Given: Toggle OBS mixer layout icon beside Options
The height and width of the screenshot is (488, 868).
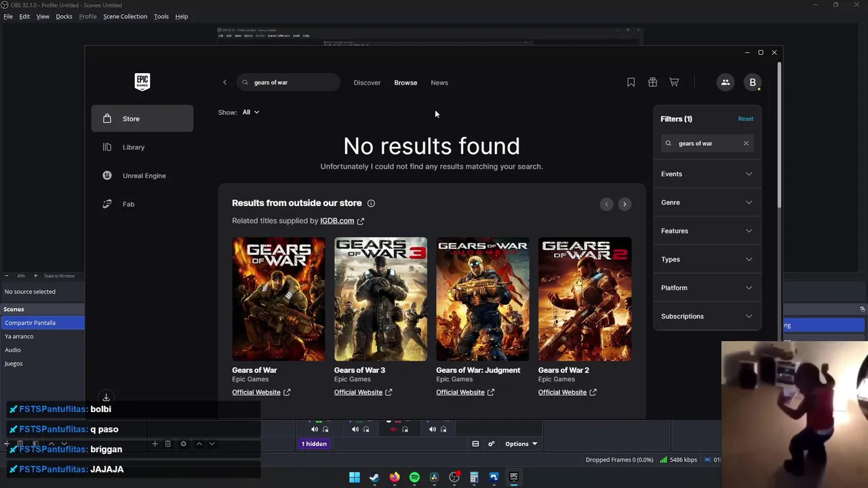Looking at the screenshot, I should pos(475,444).
